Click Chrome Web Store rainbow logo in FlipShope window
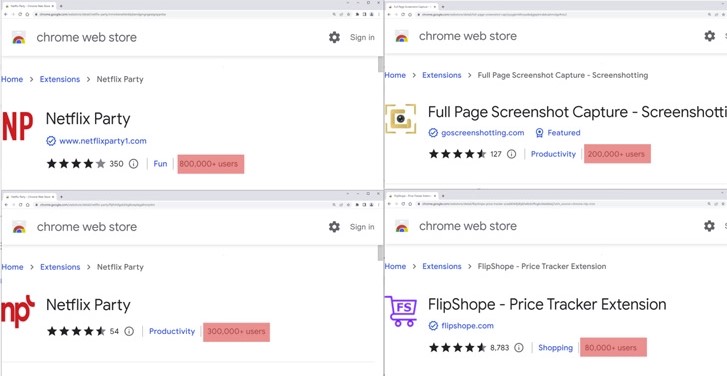Image resolution: width=727 pixels, height=376 pixels. click(x=402, y=226)
